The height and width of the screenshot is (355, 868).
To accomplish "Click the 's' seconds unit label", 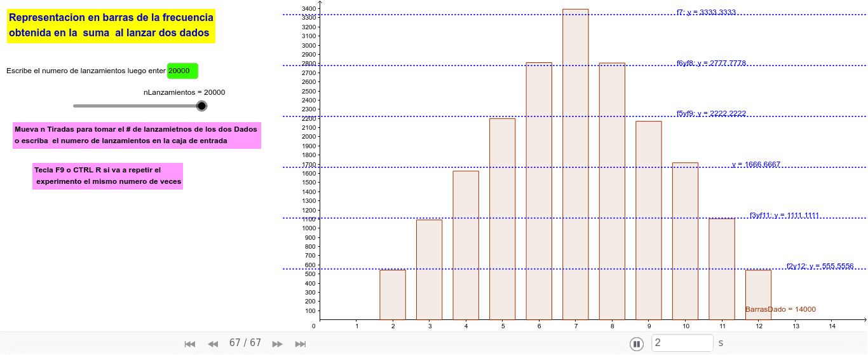I will coord(721,343).
